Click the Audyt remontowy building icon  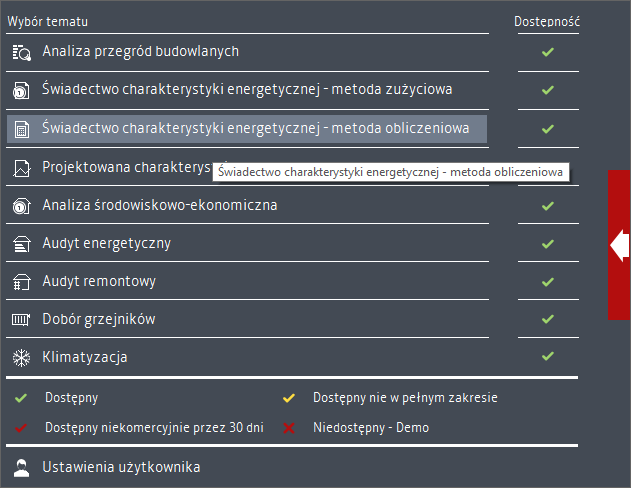point(22,282)
